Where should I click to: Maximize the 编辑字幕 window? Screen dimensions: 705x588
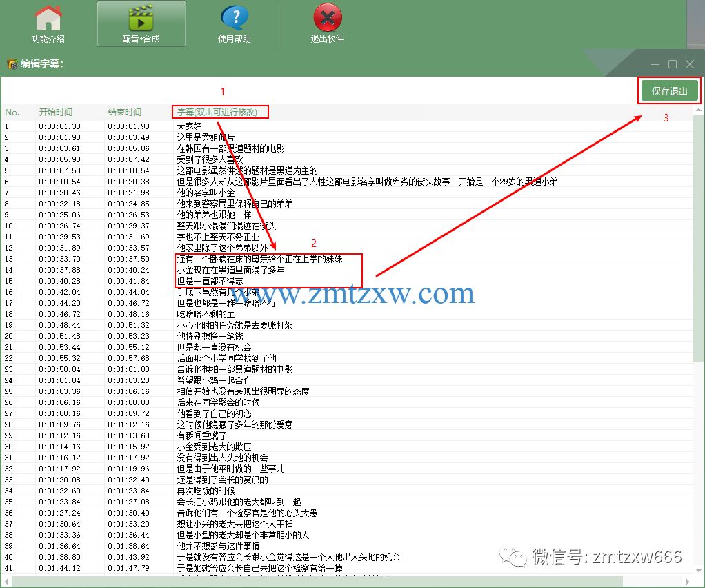pos(673,64)
